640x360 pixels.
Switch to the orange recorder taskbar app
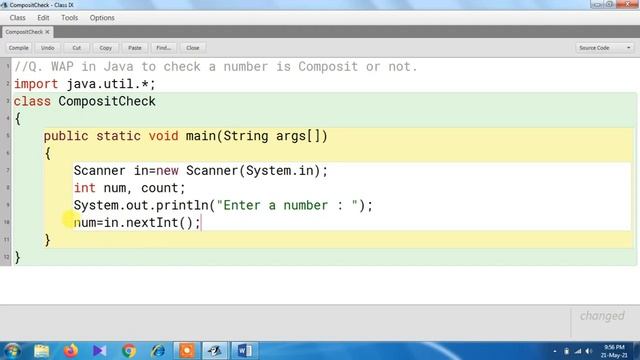187,351
